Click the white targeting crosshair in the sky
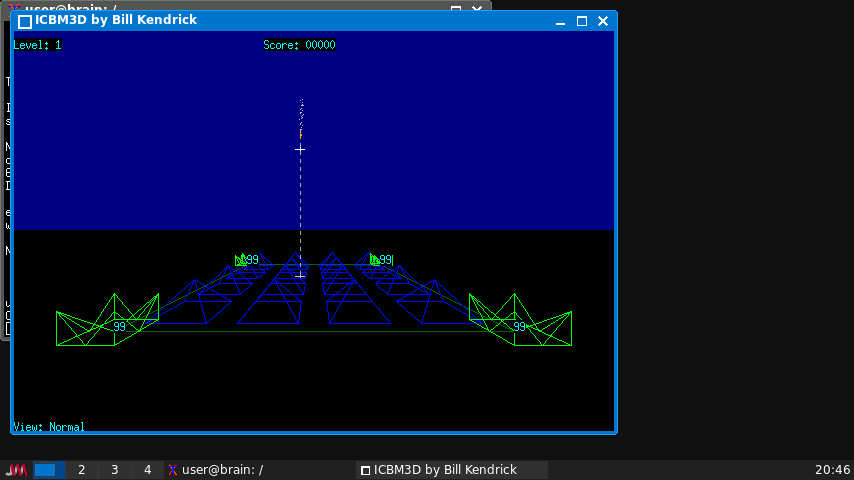Screen dimensions: 854x480 click(300, 149)
